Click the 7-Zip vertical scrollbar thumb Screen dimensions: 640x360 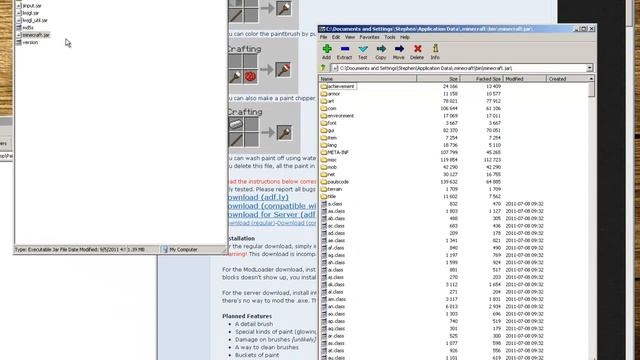[591, 90]
